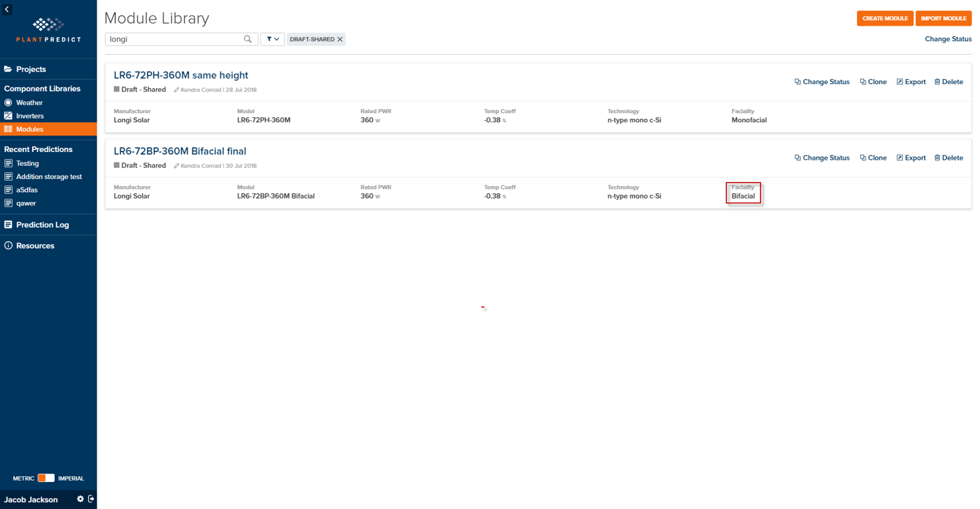980x509 pixels.
Task: Open Projects from the sidebar
Action: 31,69
